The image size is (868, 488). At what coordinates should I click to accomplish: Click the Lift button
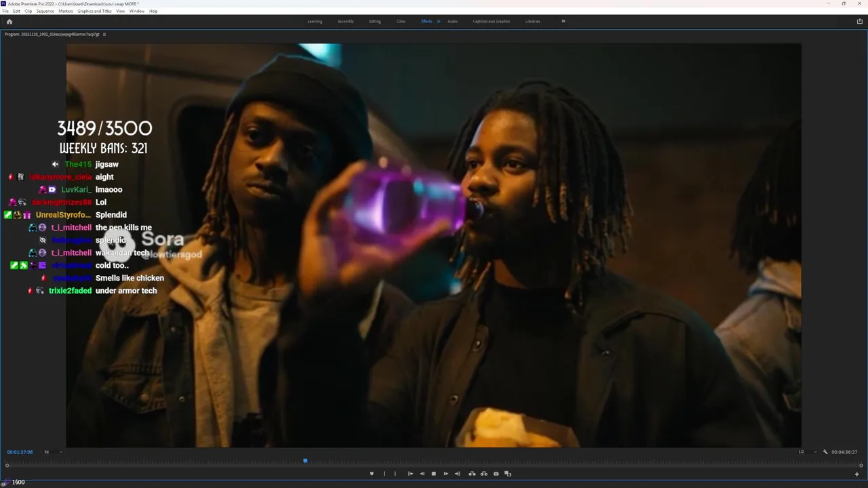click(472, 474)
